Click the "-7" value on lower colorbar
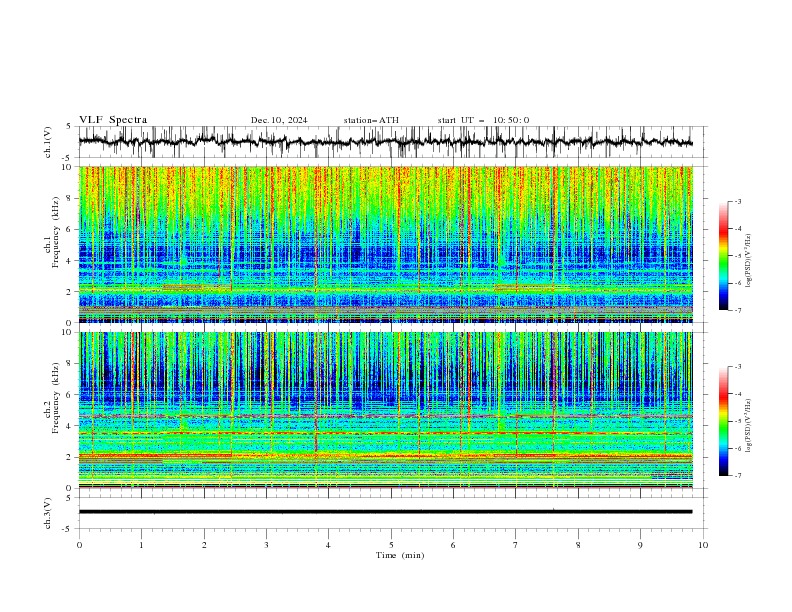 pos(737,475)
